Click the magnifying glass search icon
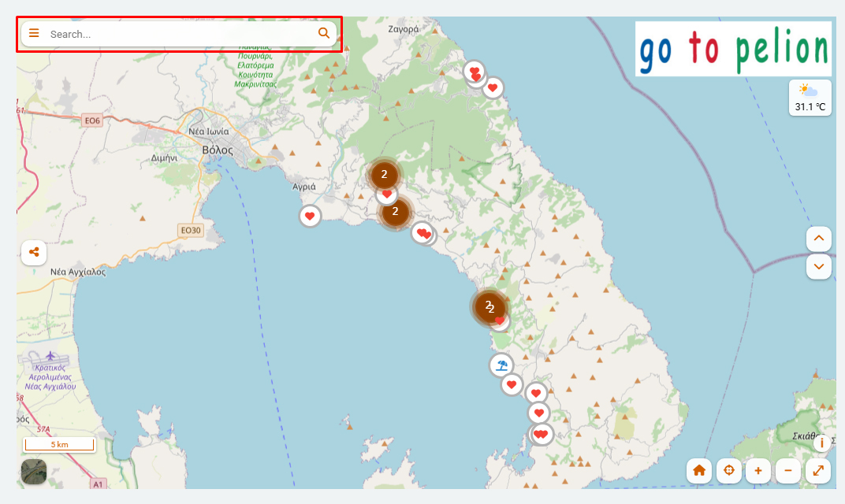This screenshot has width=845, height=504. click(323, 33)
